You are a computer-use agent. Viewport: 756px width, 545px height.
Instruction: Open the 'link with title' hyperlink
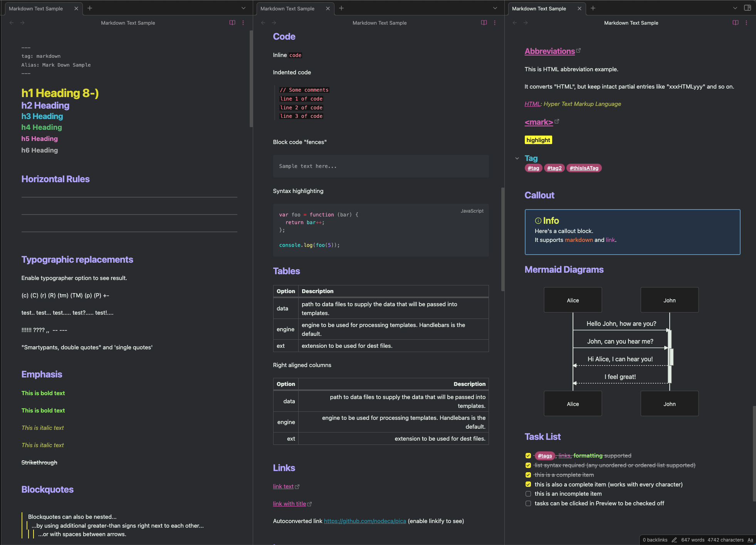[289, 503]
